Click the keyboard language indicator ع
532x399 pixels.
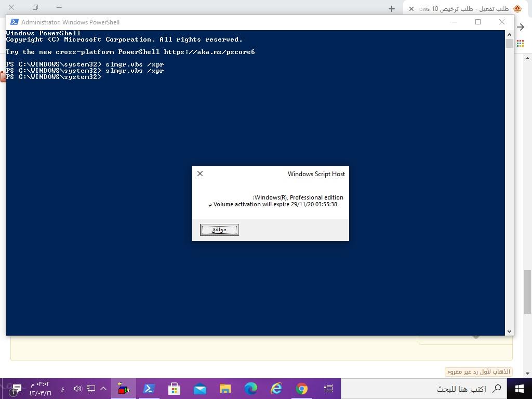(63, 389)
